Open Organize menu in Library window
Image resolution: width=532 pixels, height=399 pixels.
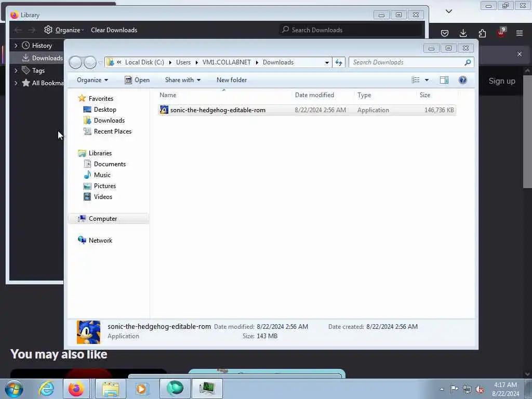point(64,30)
